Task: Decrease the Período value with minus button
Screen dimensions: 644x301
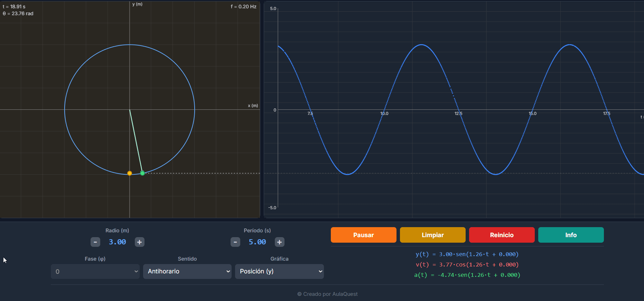Action: pos(235,242)
